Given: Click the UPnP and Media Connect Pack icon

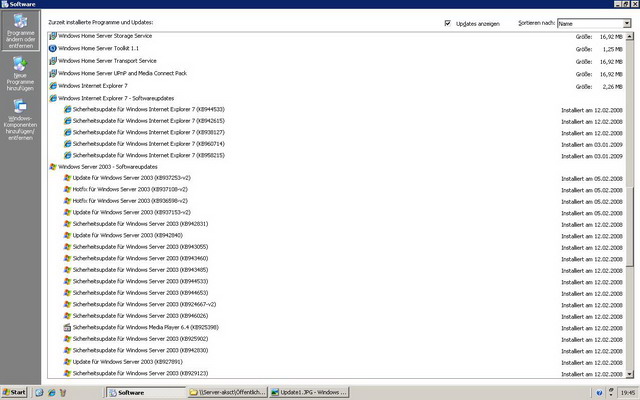Looking at the screenshot, I should tap(53, 73).
